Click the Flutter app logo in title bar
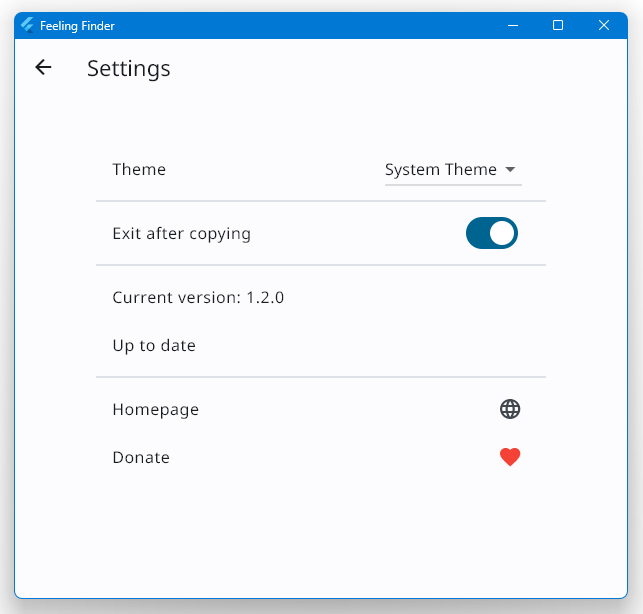The width and height of the screenshot is (643, 614). point(27,25)
